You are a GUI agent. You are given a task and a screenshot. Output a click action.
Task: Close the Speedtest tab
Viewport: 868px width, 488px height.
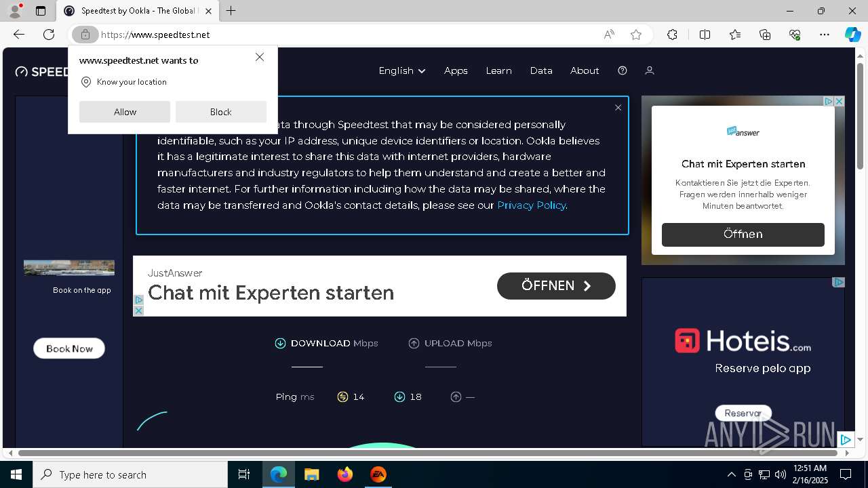(208, 11)
